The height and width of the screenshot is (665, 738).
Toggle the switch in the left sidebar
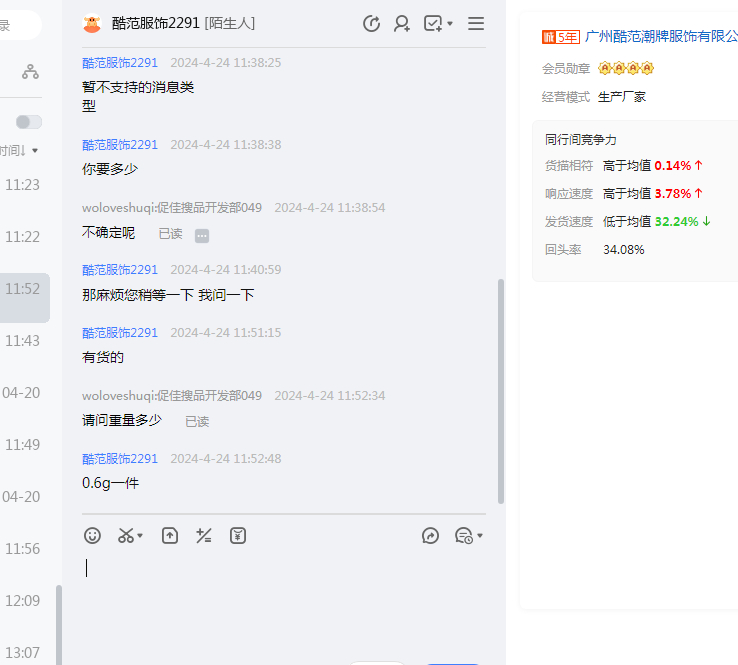pos(29,122)
